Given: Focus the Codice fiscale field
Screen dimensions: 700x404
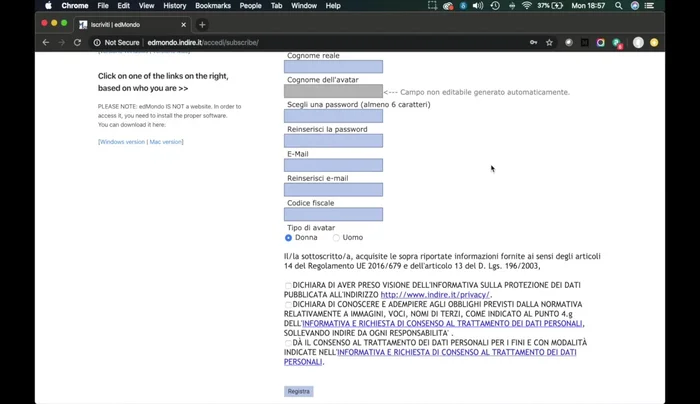Looking at the screenshot, I should point(333,214).
